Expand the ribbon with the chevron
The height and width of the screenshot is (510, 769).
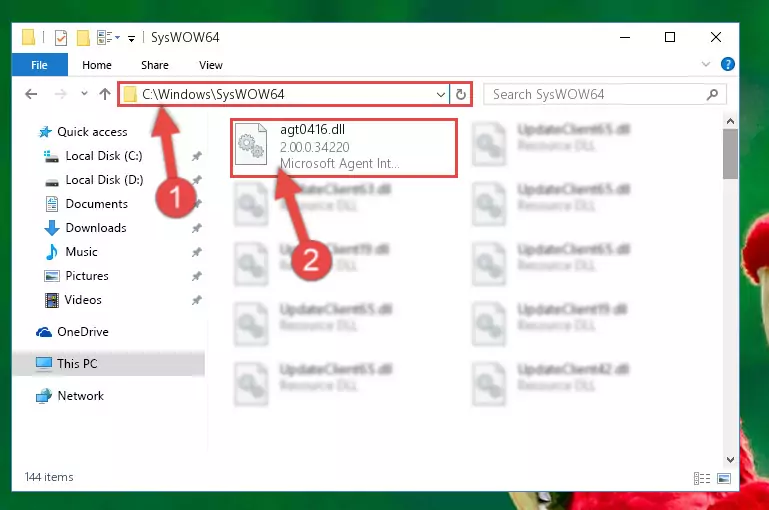pos(706,64)
